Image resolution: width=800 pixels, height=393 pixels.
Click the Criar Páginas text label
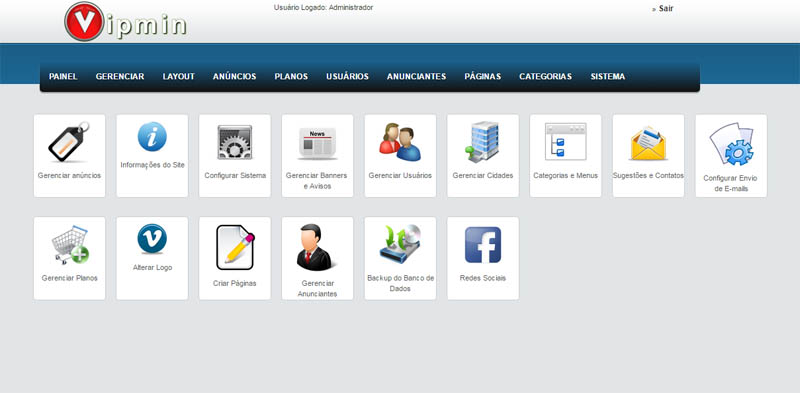point(235,283)
